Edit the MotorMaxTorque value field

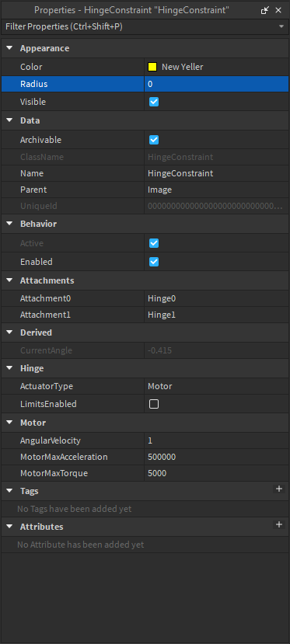[216, 474]
